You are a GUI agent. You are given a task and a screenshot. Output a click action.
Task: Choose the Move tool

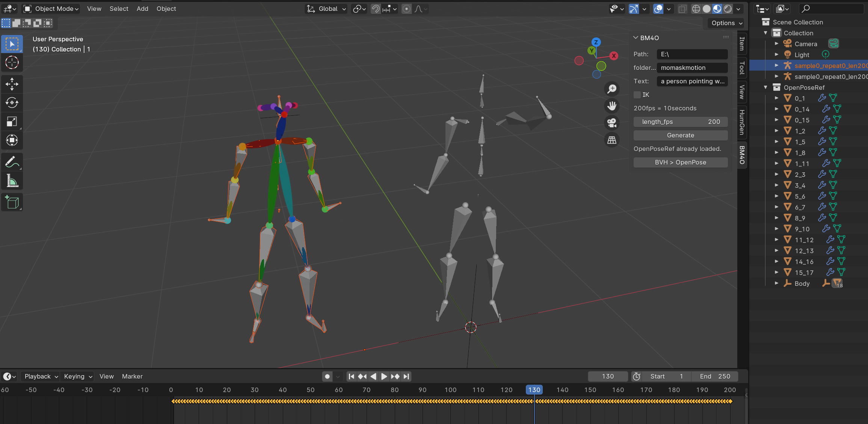tap(12, 84)
